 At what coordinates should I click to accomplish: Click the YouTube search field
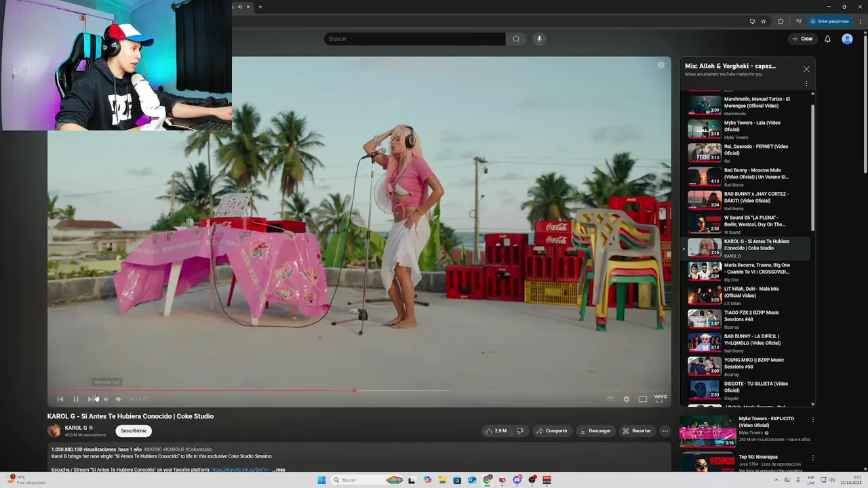(414, 39)
